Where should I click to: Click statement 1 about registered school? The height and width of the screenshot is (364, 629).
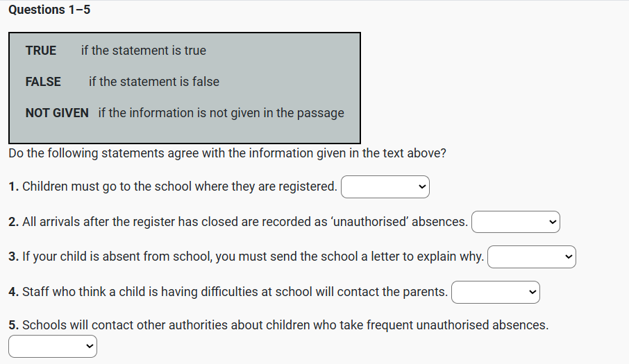tap(174, 187)
